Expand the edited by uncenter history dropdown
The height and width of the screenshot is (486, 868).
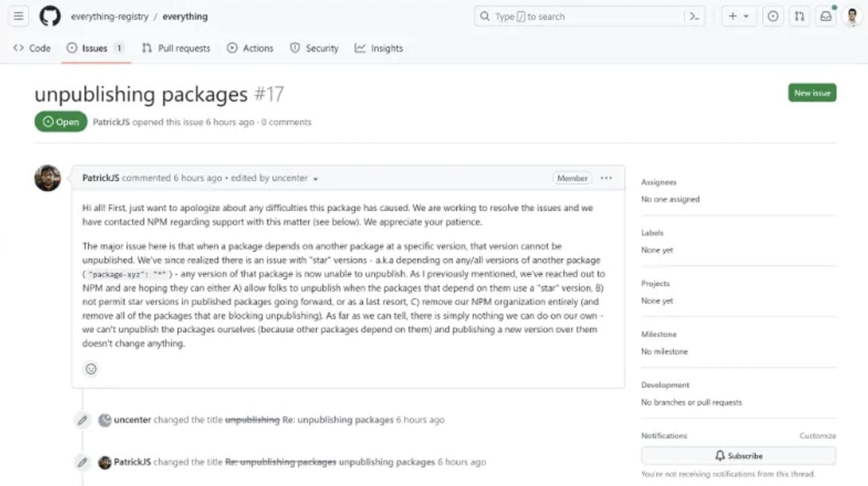pos(315,179)
